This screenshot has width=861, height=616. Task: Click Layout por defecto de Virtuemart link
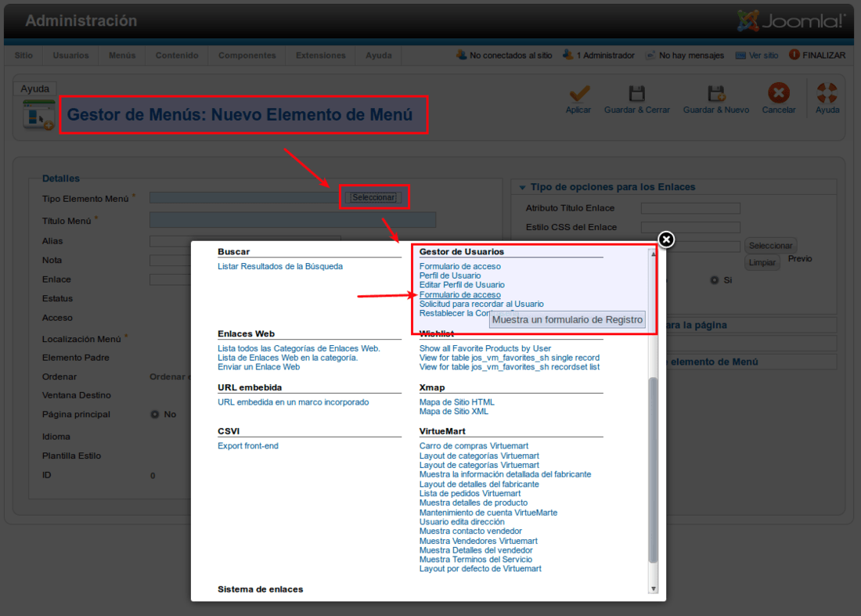click(481, 569)
